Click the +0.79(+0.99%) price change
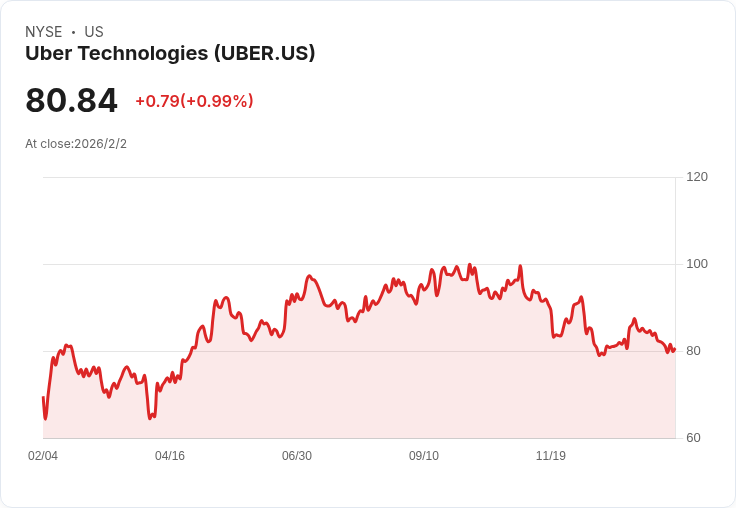The width and height of the screenshot is (736, 508). click(194, 101)
